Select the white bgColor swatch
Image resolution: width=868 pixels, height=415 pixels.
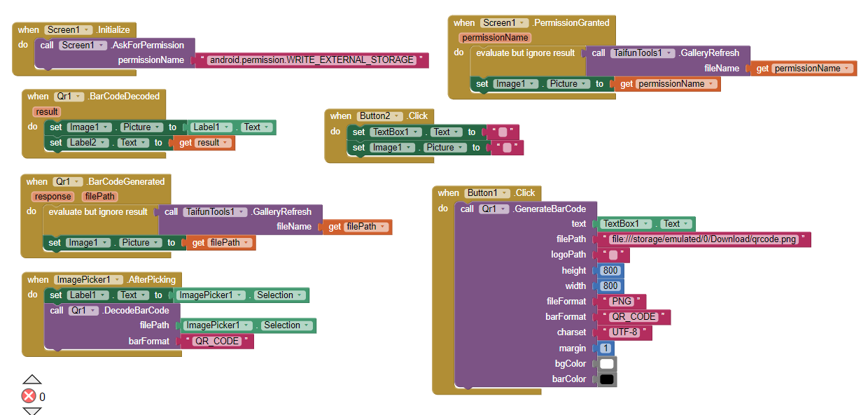[x=607, y=364]
